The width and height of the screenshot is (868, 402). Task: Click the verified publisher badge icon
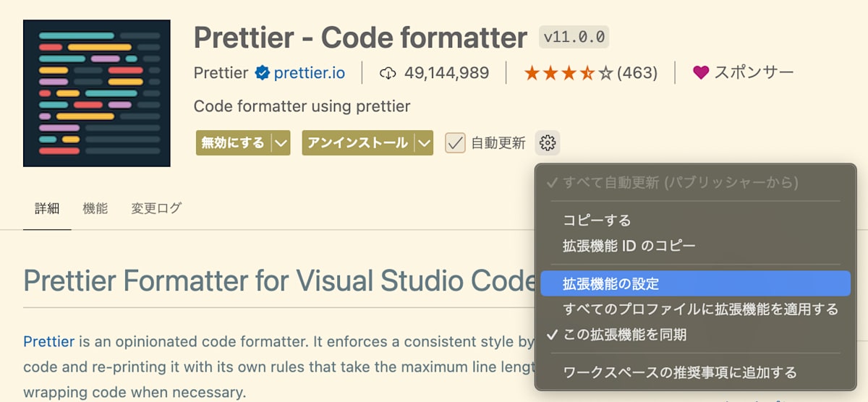coord(262,73)
